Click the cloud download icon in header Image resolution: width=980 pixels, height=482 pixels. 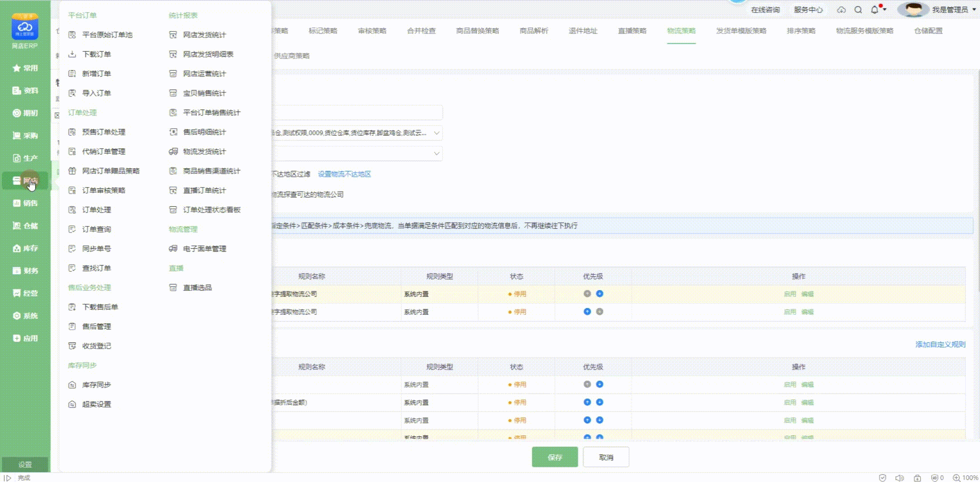(x=842, y=10)
